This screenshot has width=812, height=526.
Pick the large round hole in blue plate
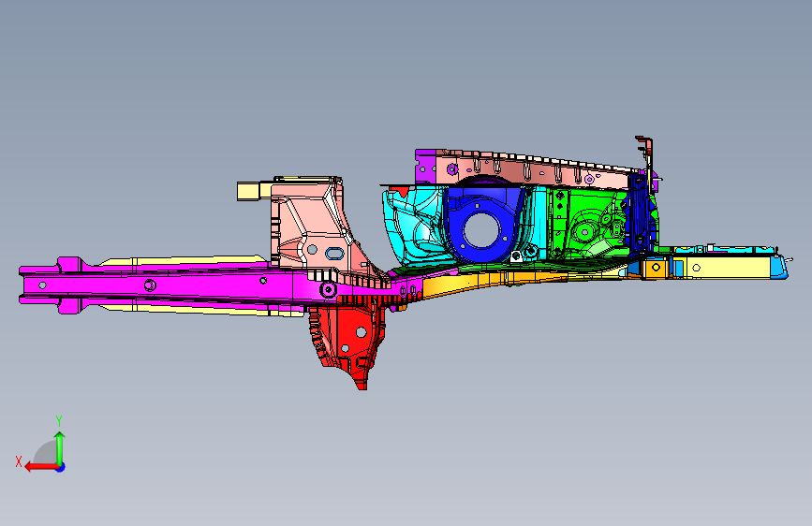(x=482, y=230)
